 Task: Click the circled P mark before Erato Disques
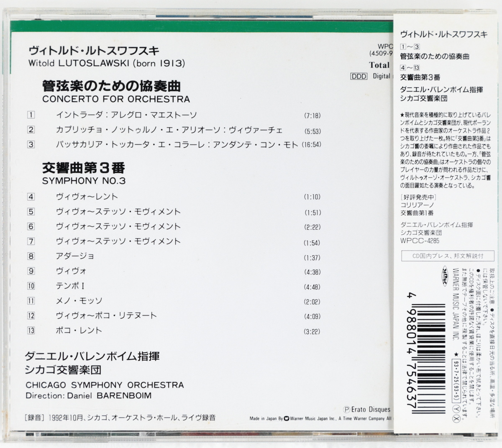tap(346, 410)
